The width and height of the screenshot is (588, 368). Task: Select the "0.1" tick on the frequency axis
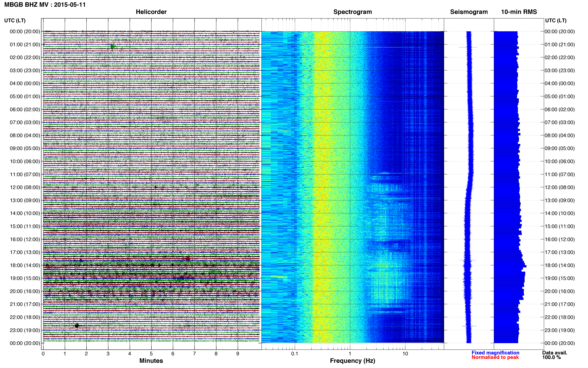[295, 354]
